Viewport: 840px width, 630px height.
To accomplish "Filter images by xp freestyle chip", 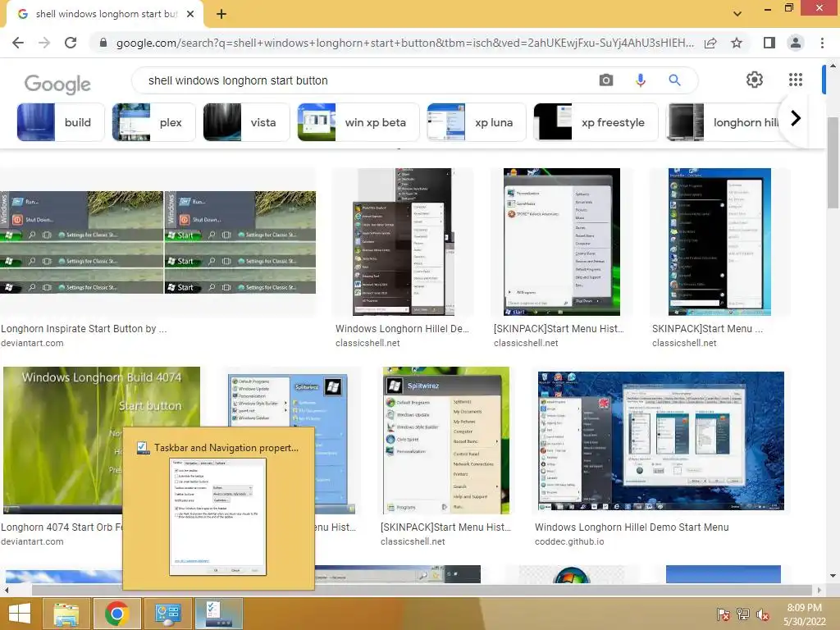I will [x=596, y=122].
